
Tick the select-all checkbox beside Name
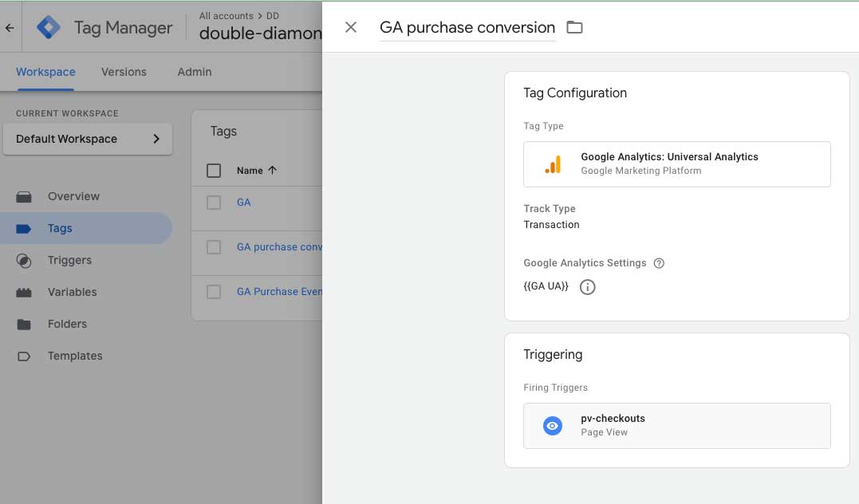tap(214, 171)
